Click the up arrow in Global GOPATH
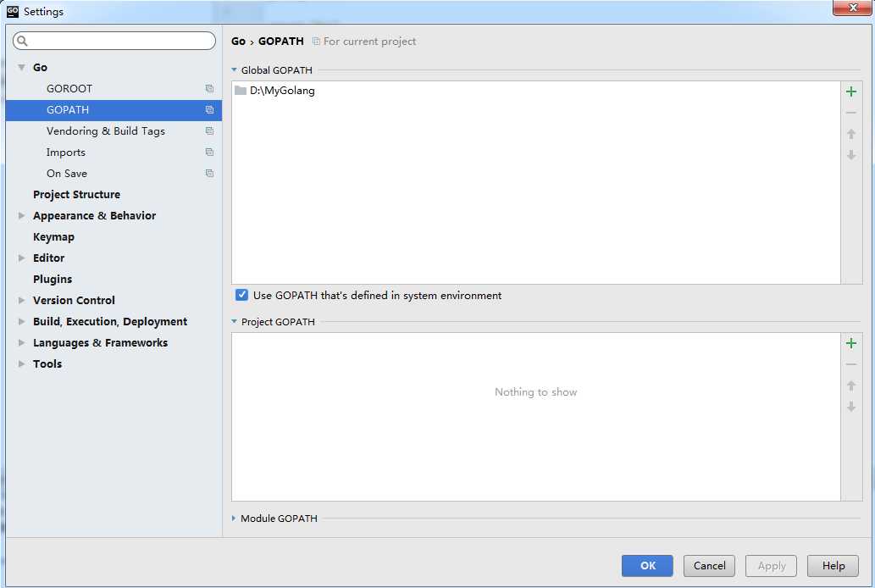The image size is (875, 588). (x=851, y=134)
